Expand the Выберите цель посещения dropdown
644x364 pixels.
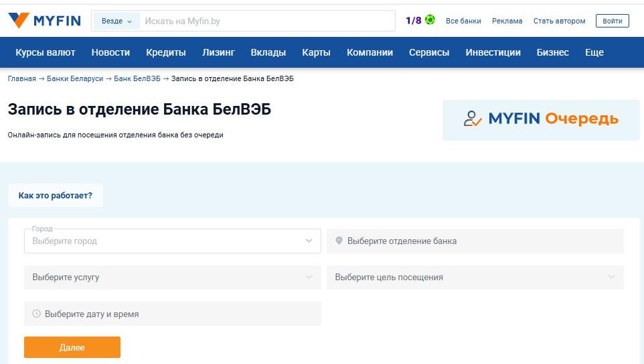click(475, 278)
